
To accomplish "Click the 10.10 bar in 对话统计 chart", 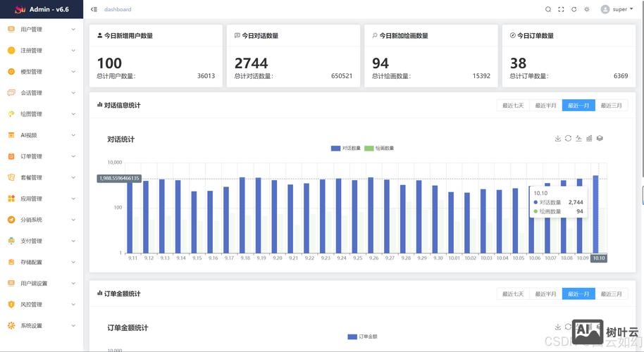I will click(595, 214).
